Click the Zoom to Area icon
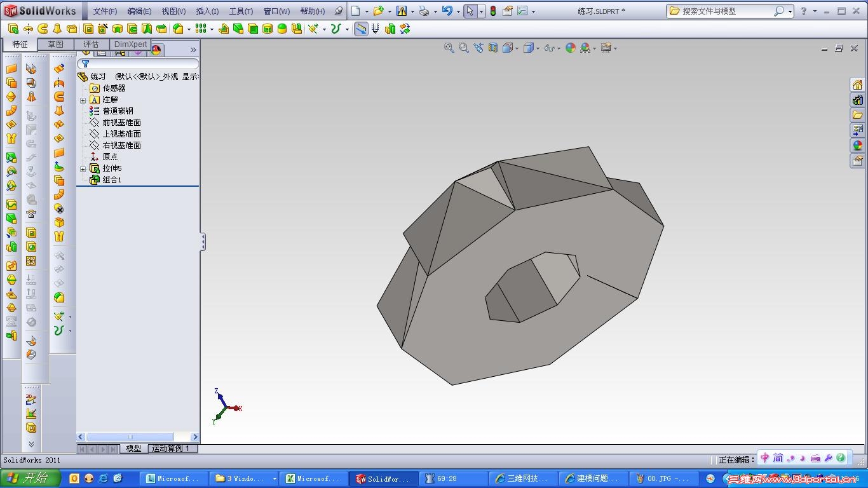Viewport: 868px width, 488px height. pos(464,48)
